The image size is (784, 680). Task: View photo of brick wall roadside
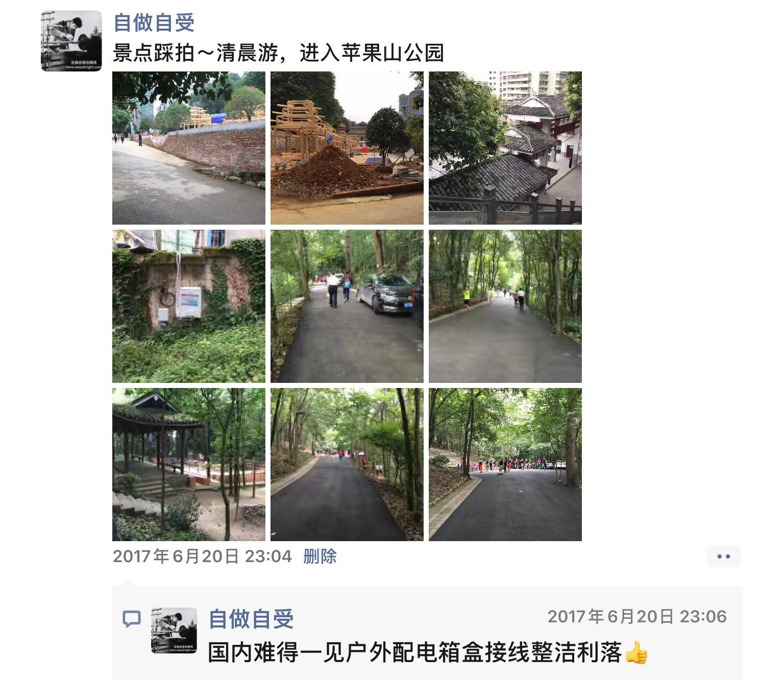pyautogui.click(x=189, y=148)
